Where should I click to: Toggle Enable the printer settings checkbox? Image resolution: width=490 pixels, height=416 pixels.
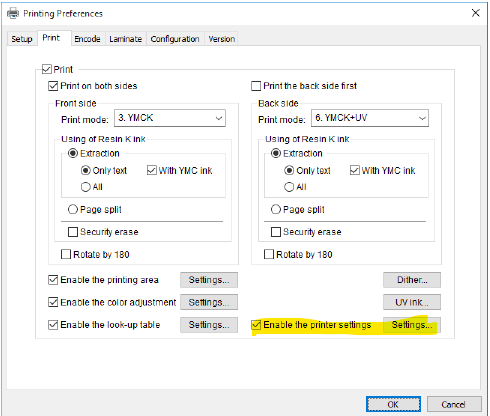[x=256, y=325]
